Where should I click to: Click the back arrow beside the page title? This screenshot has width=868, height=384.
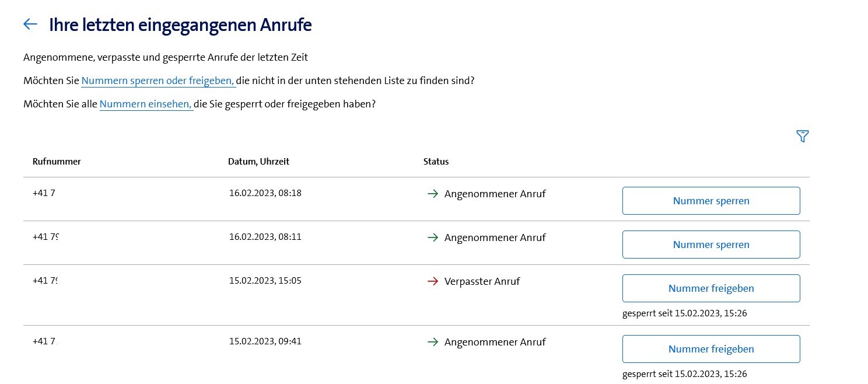coord(30,24)
